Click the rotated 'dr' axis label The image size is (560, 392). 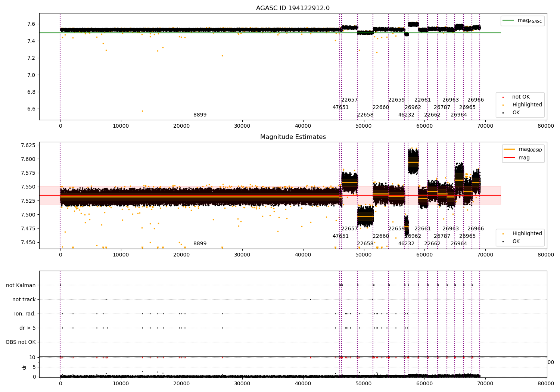(x=24, y=367)
